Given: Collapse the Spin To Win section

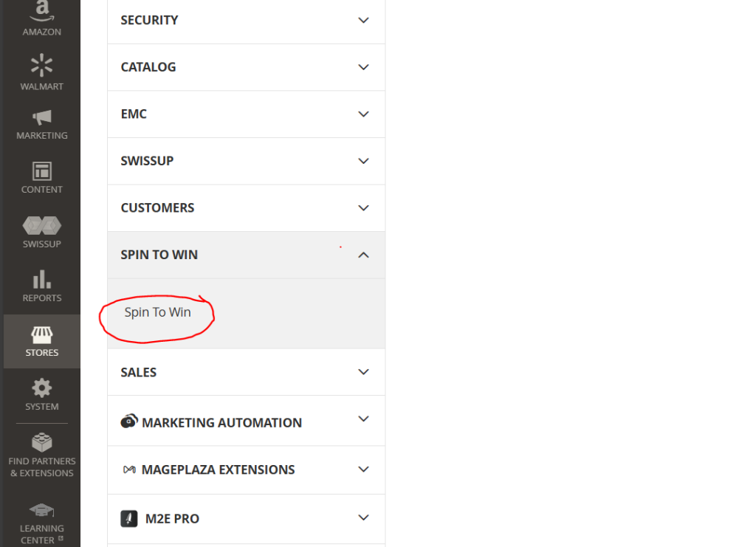Looking at the screenshot, I should [363, 255].
